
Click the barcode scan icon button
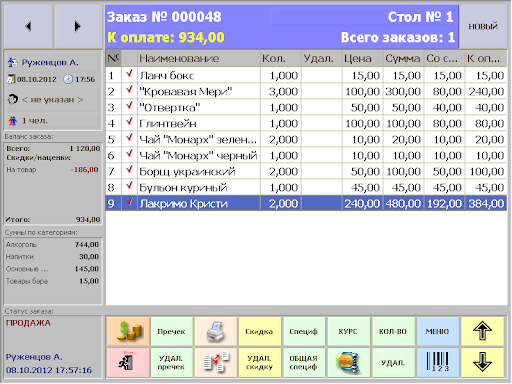pyautogui.click(x=438, y=363)
